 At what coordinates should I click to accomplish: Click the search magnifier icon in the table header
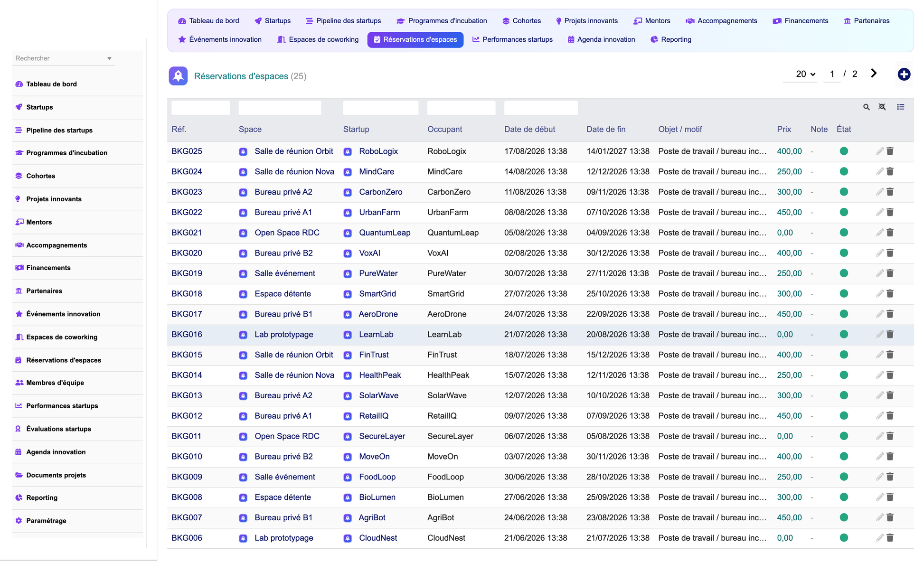866,107
